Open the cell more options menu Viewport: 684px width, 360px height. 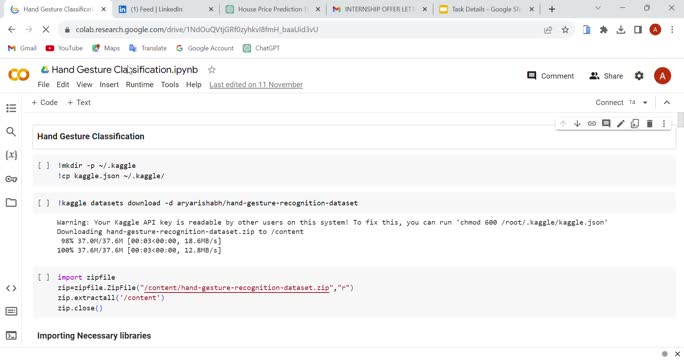click(664, 123)
